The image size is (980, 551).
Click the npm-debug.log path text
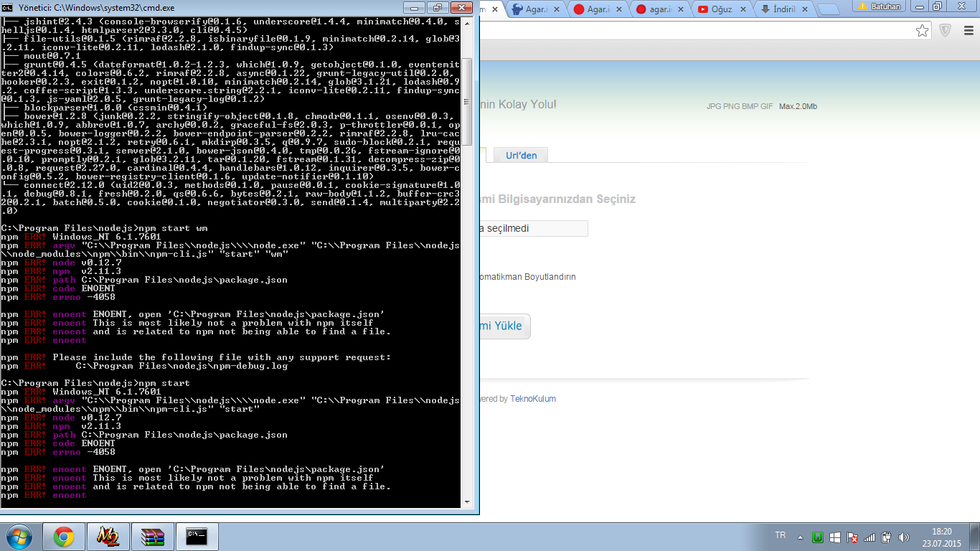182,366
